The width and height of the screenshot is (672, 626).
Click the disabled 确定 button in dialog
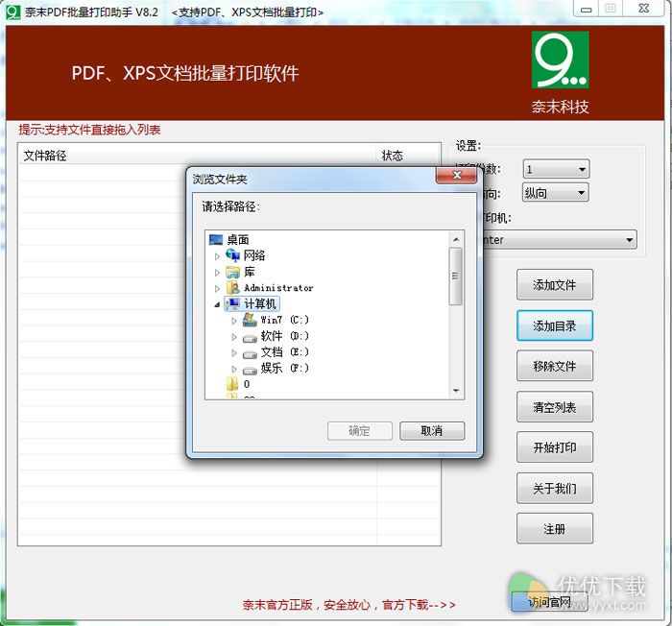[360, 430]
